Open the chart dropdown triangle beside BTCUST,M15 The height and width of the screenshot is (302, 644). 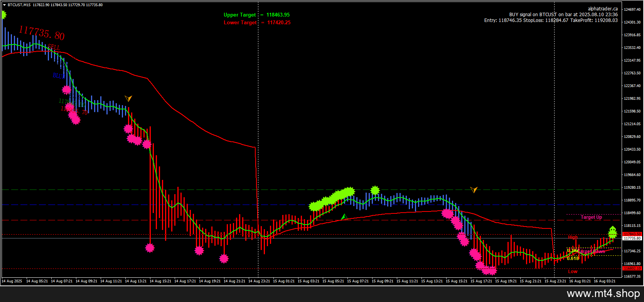[4, 5]
